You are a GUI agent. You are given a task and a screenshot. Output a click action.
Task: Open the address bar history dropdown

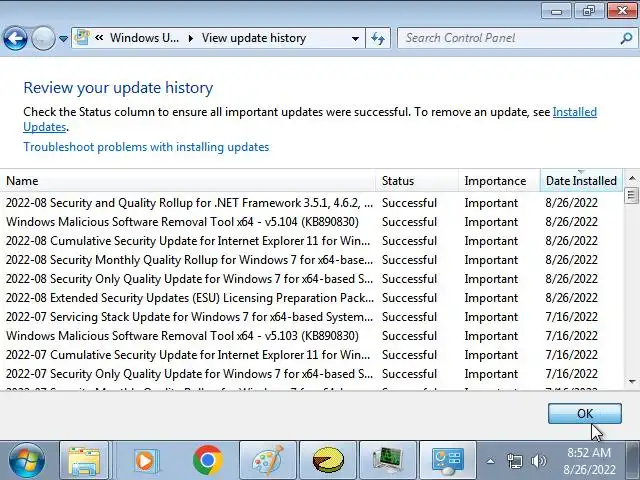point(356,38)
